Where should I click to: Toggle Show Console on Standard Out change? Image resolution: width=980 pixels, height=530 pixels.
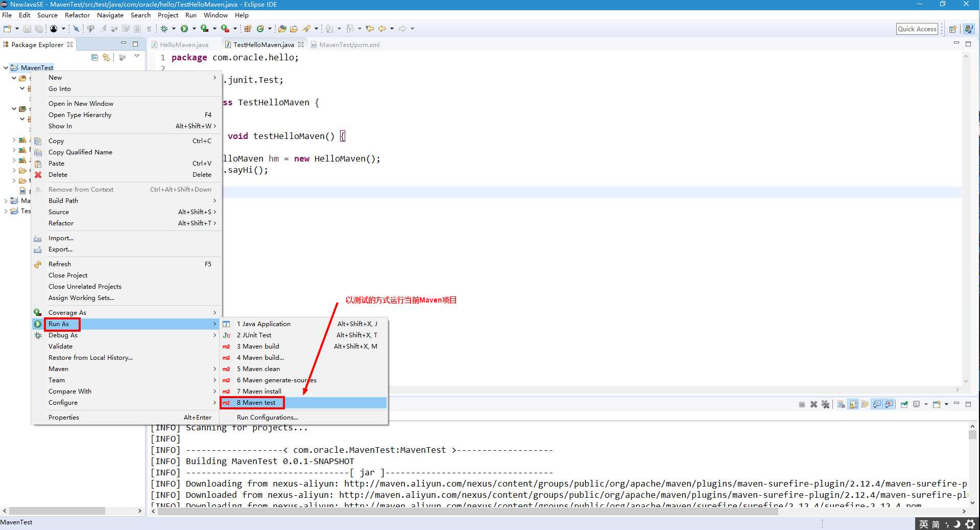pos(877,404)
